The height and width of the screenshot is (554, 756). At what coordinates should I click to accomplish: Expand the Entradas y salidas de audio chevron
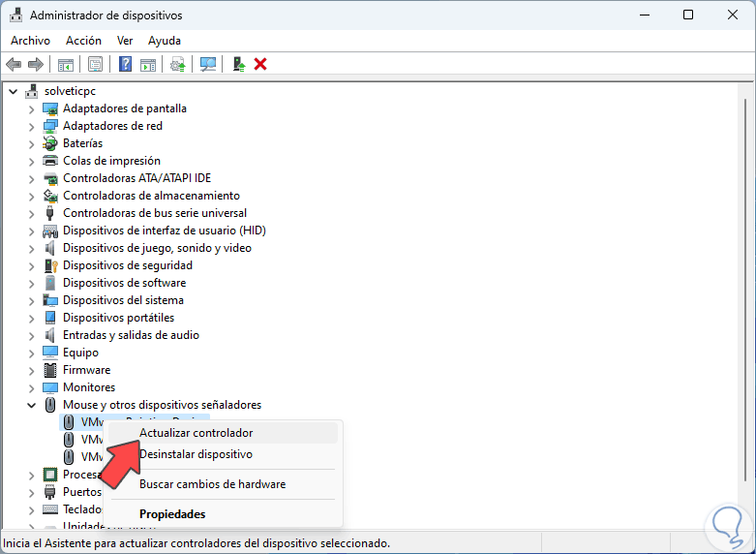(31, 335)
